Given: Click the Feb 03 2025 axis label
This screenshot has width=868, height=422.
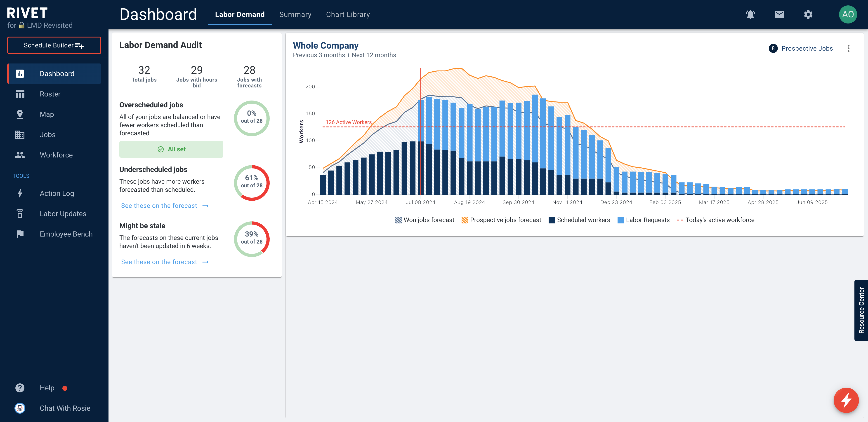Looking at the screenshot, I should tap(665, 202).
